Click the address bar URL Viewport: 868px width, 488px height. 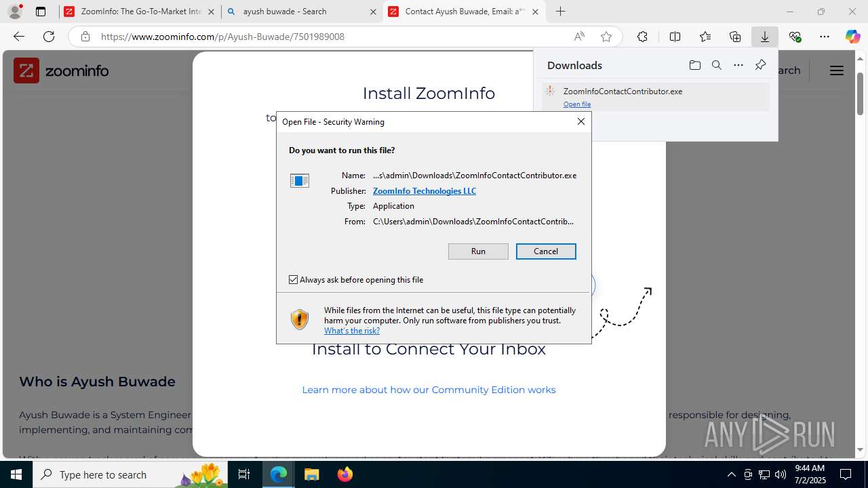(x=222, y=37)
